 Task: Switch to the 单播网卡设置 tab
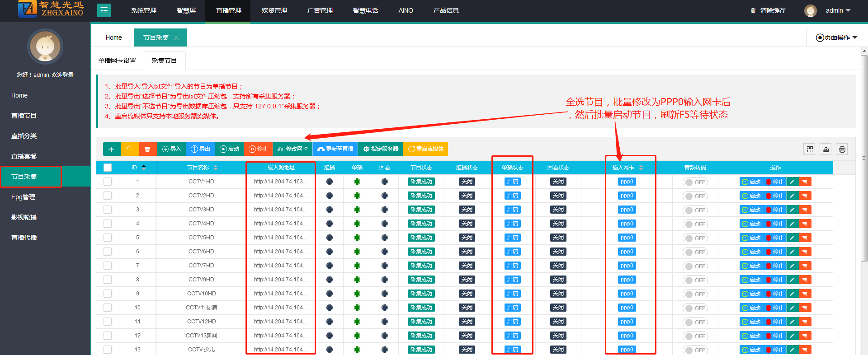[117, 61]
